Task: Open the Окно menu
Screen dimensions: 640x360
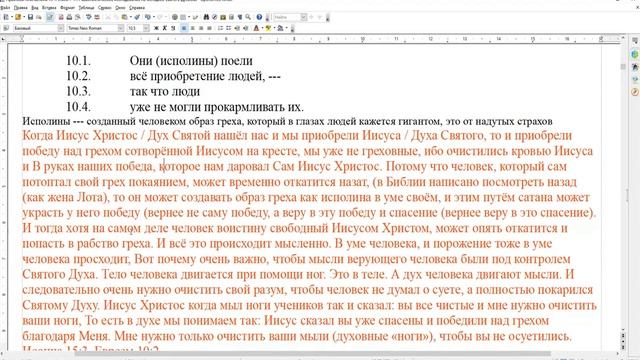Action: pyautogui.click(x=120, y=8)
